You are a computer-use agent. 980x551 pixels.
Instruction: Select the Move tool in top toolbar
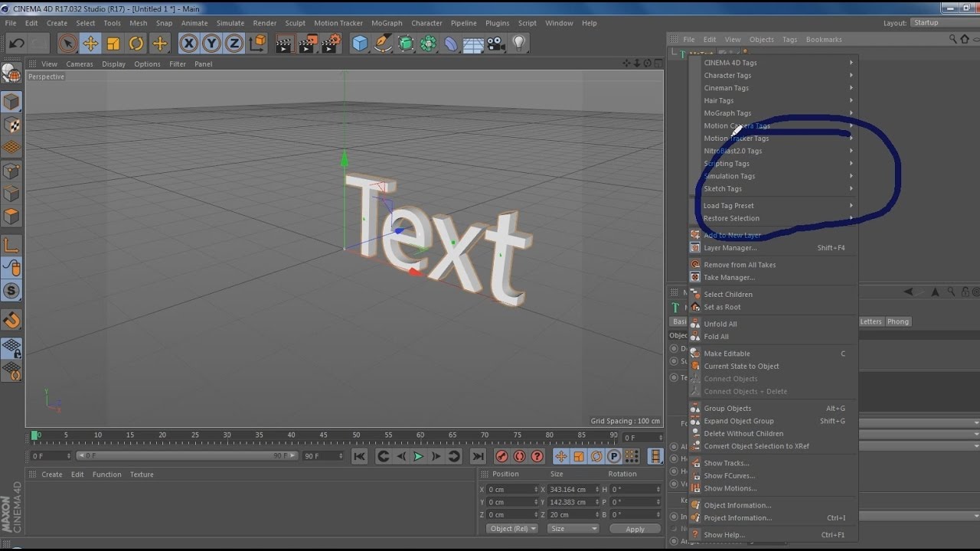[90, 44]
